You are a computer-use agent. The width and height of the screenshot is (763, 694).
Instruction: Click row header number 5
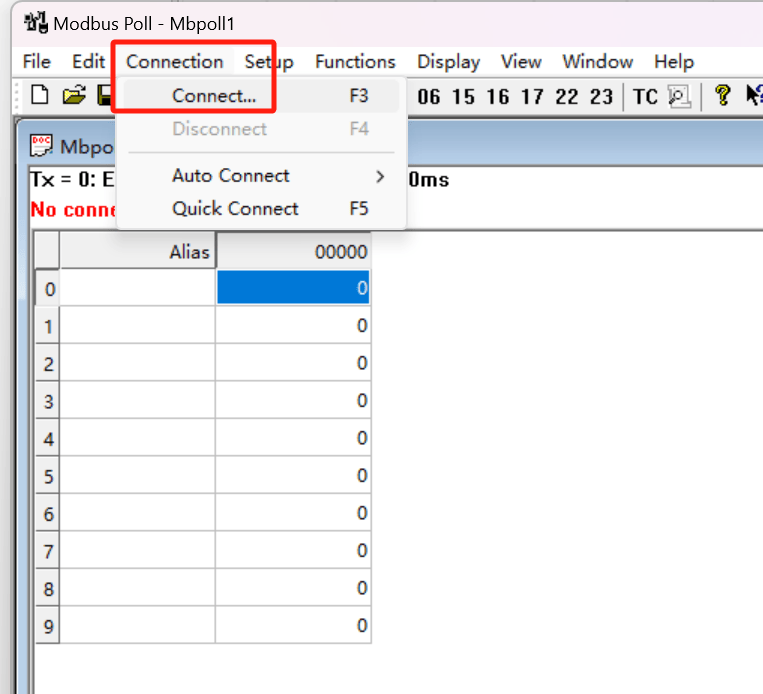(48, 475)
